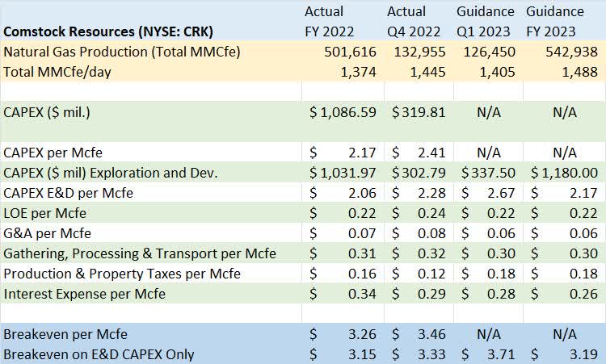Image resolution: width=606 pixels, height=364 pixels.
Task: Click the interest expense value 0.29
Action: pyautogui.click(x=431, y=294)
